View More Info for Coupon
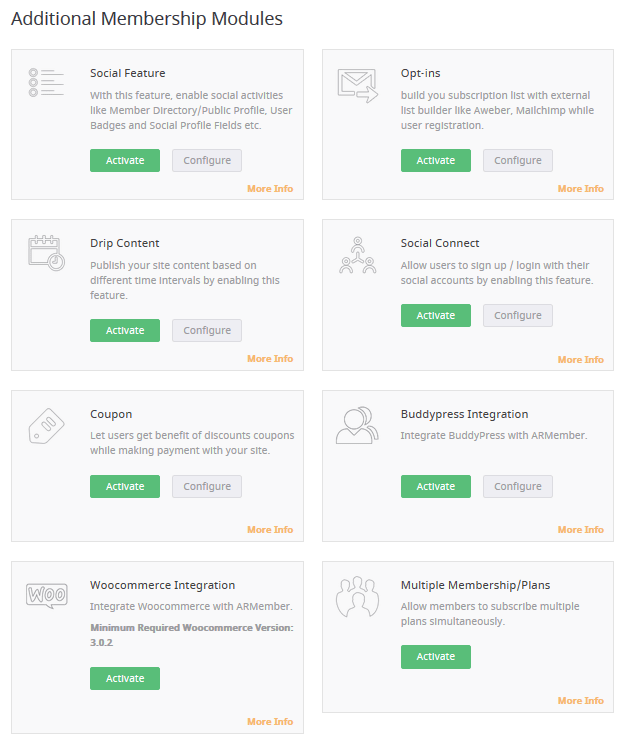 tap(270, 530)
